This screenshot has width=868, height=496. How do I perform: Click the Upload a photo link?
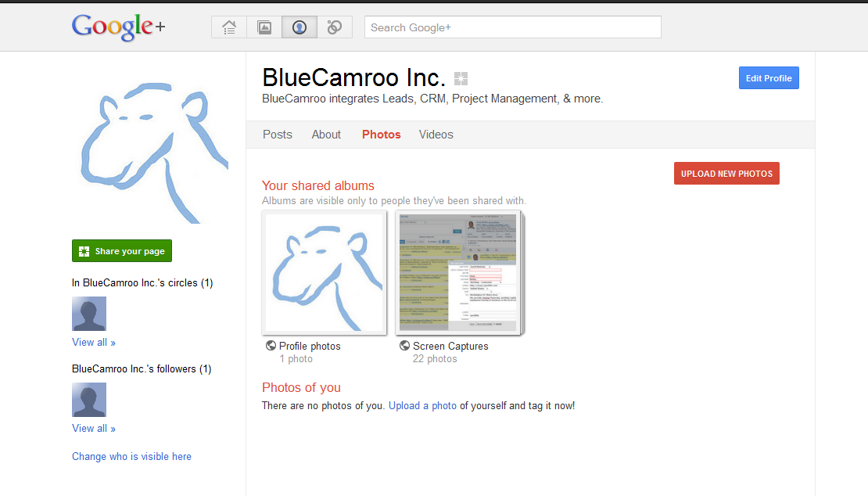422,406
